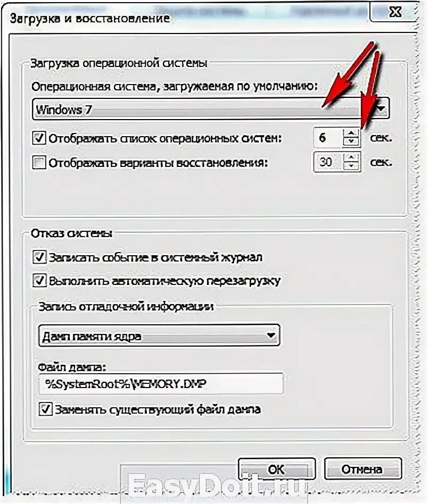
Task: Click the recovery timer field showing 30
Action: [328, 162]
